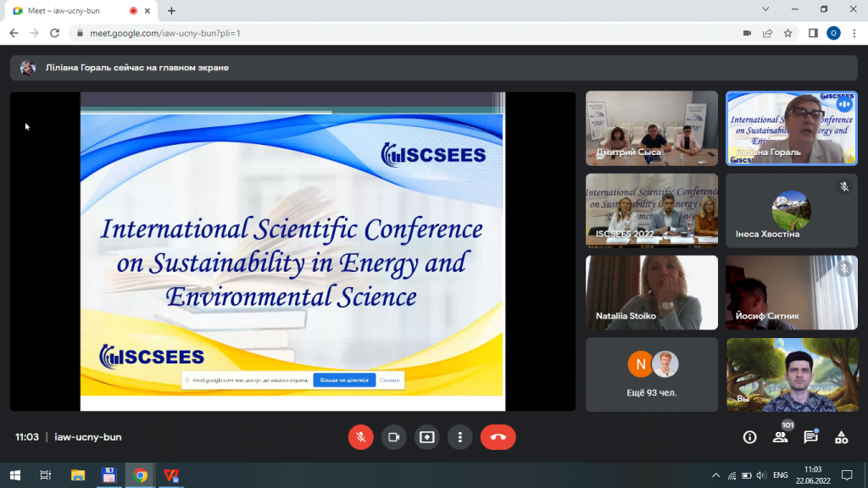Viewport: 868px width, 488px height.
Task: Close the Meet browser tab
Action: (x=147, y=10)
